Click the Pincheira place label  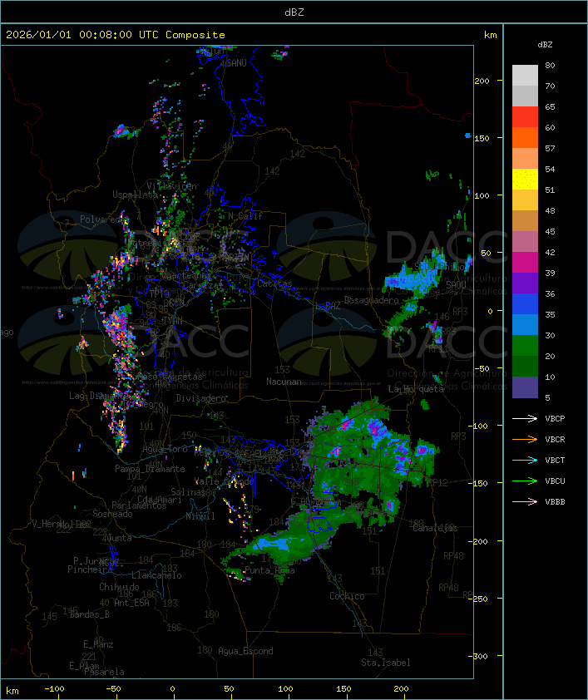click(90, 569)
